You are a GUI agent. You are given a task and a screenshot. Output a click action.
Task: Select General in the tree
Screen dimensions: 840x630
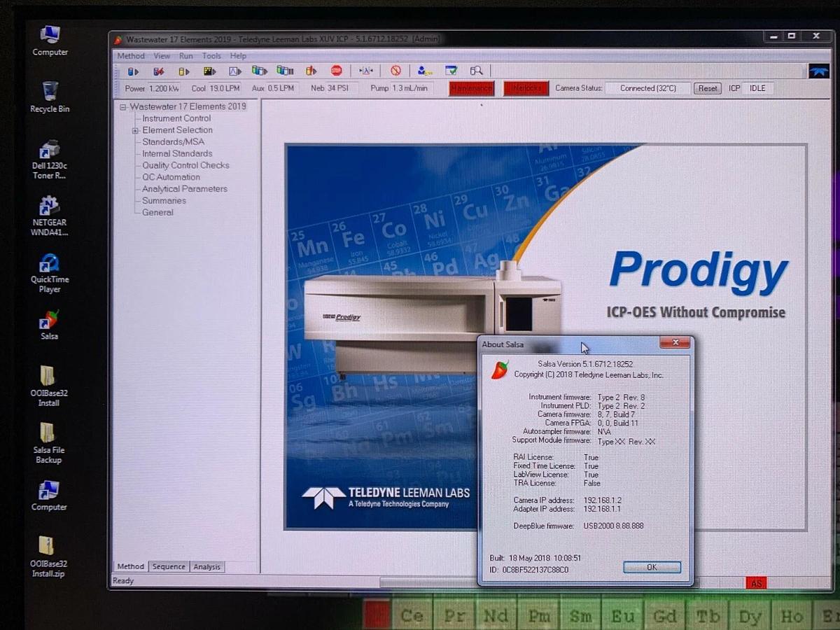(157, 213)
